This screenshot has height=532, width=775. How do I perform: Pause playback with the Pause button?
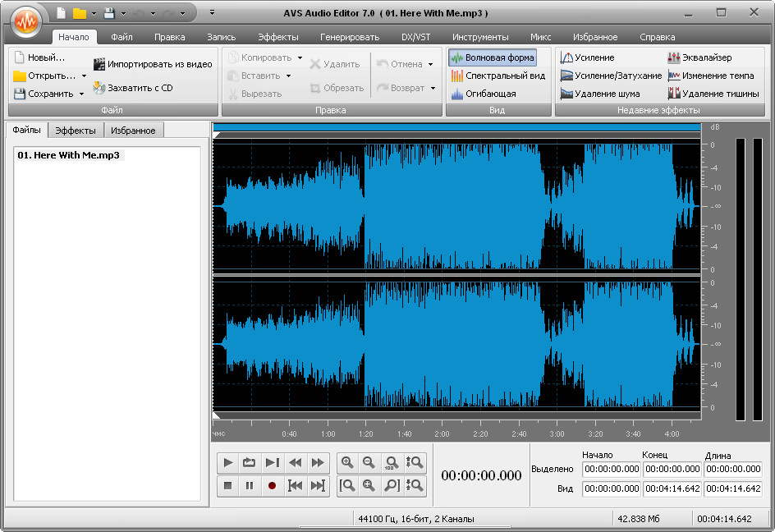coord(249,485)
